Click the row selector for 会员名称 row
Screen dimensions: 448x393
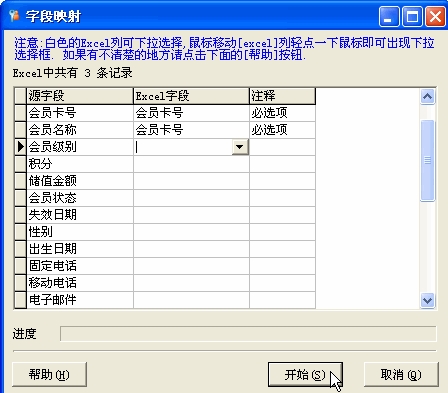click(20, 130)
